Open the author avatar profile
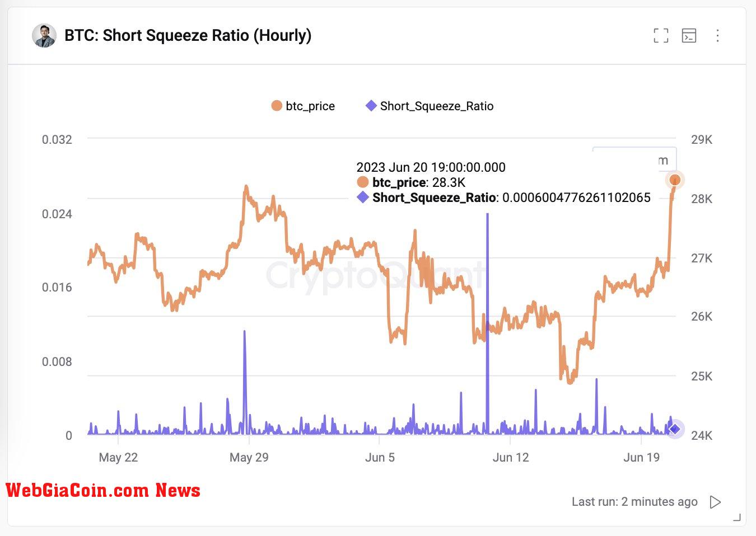Screen dimensions: 756x536 coord(44,36)
